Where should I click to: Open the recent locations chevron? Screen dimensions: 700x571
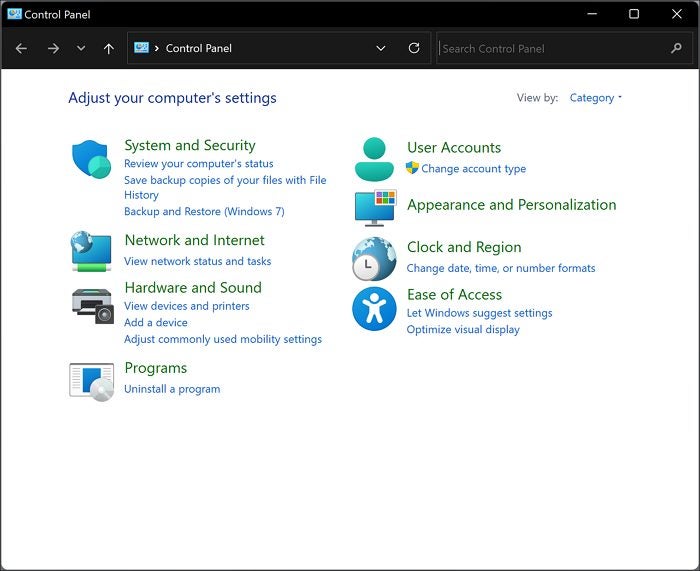tap(81, 48)
